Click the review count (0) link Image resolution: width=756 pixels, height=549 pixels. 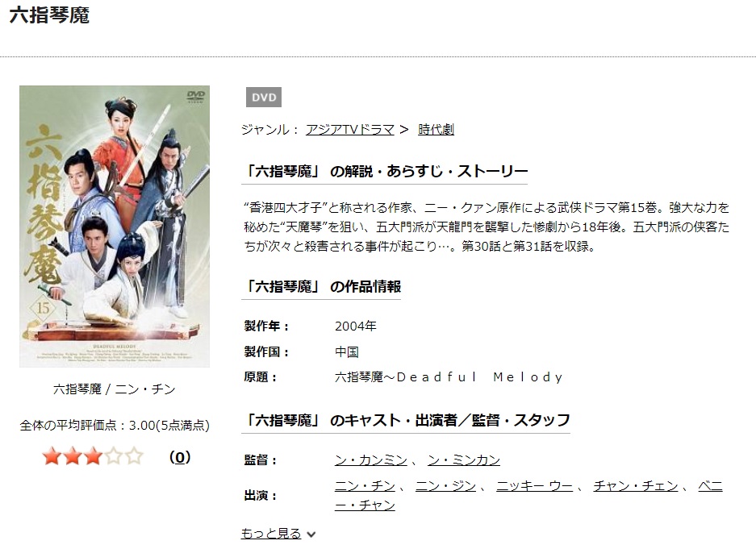click(x=180, y=457)
